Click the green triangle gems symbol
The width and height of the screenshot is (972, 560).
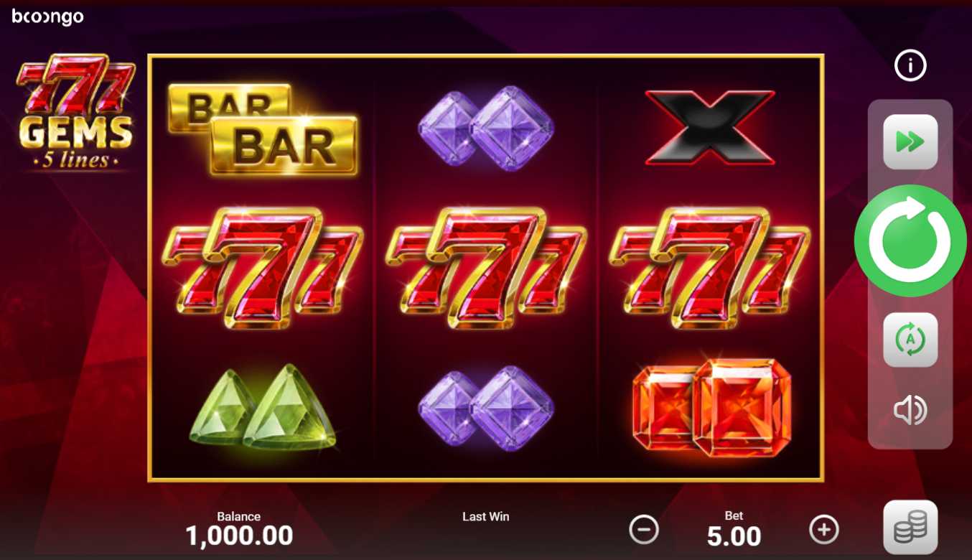263,406
